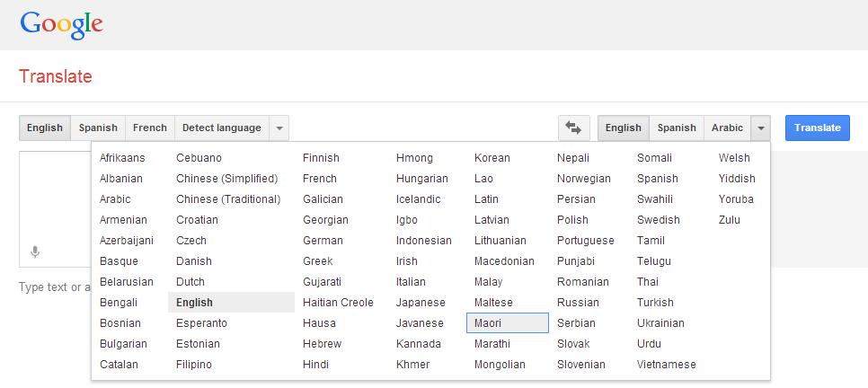This screenshot has width=868, height=388.
Task: Select Hebrew from the list
Action: [323, 344]
